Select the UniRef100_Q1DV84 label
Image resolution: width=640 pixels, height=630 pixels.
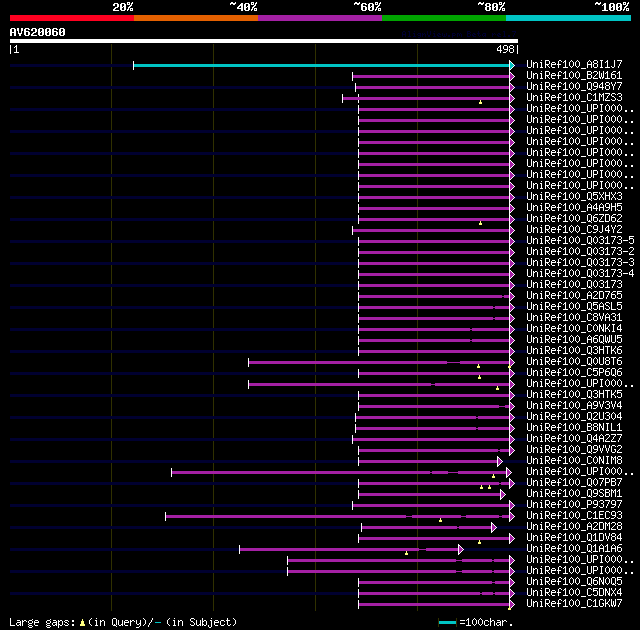(x=574, y=538)
